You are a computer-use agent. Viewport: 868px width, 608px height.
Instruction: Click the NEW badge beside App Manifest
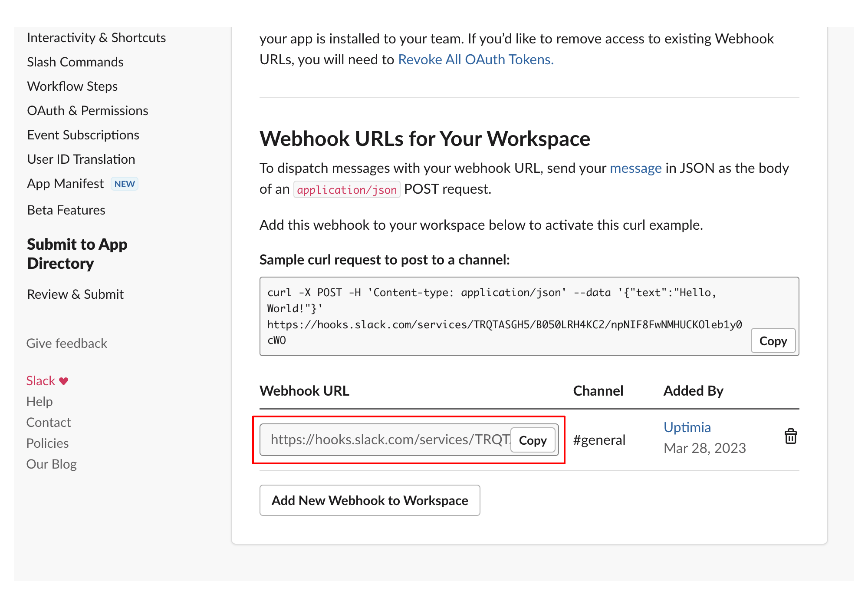tap(125, 184)
